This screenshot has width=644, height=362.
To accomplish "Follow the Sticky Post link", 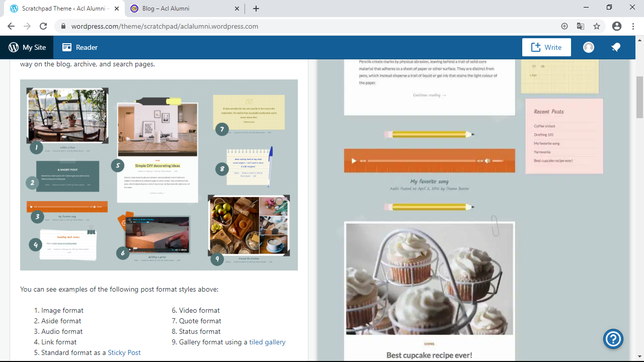I will coord(124,352).
